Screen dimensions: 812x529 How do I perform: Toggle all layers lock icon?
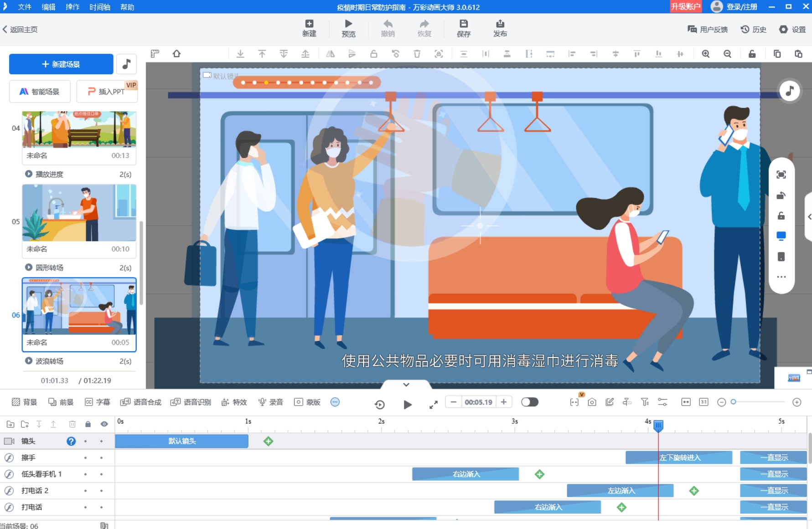tap(88, 424)
